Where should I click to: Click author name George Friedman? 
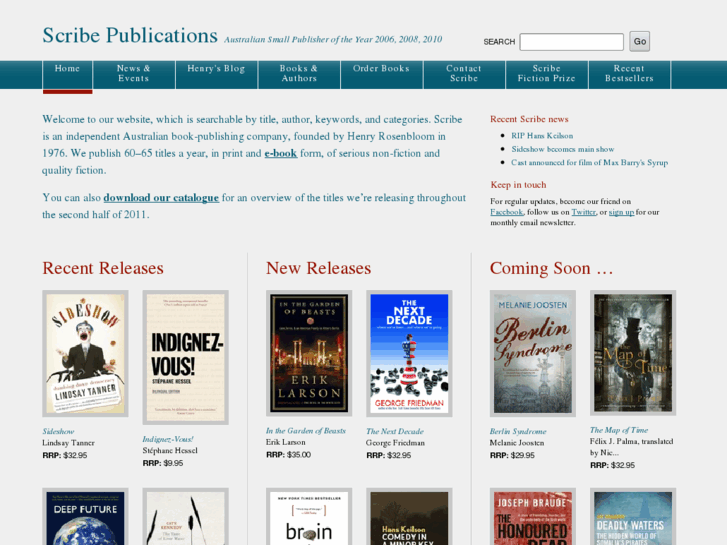tap(395, 443)
